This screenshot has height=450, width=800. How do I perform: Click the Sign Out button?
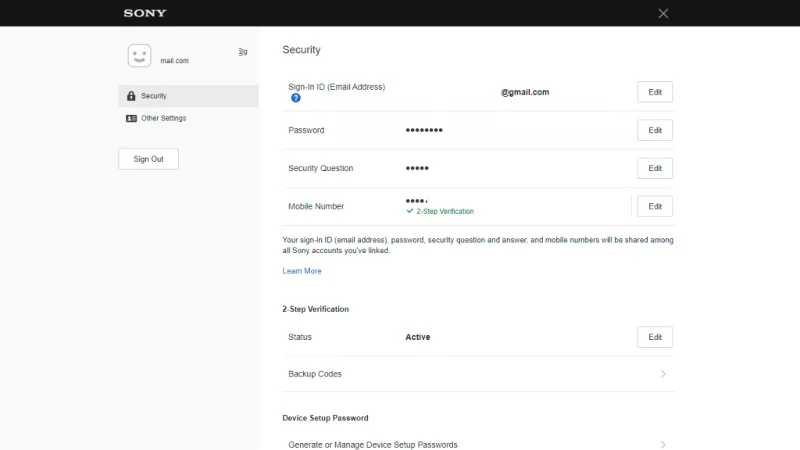tap(148, 159)
